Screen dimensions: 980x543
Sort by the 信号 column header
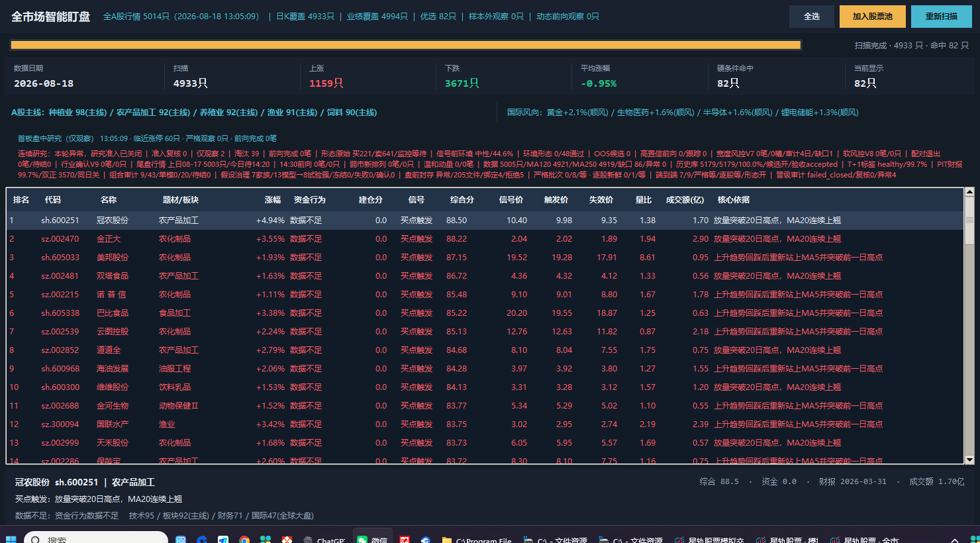pyautogui.click(x=416, y=199)
